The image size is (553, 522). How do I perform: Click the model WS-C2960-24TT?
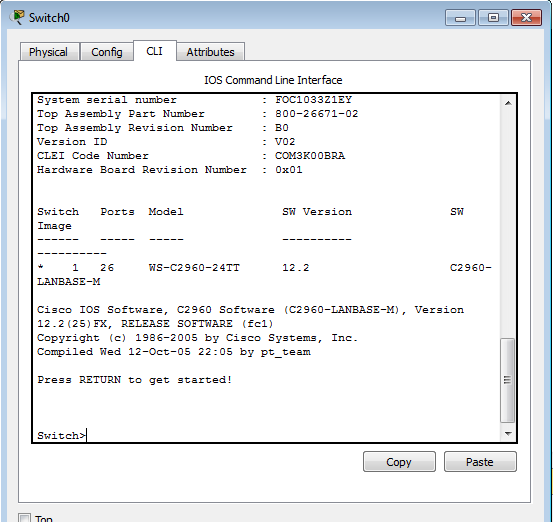click(194, 268)
